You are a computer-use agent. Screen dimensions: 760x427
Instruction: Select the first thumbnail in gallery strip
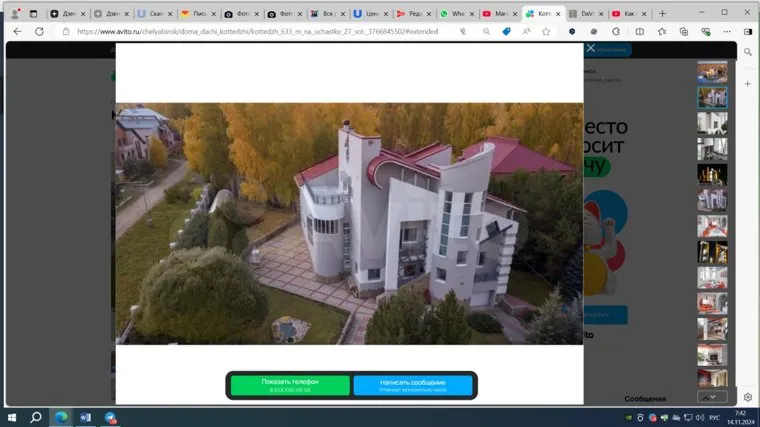coord(712,72)
